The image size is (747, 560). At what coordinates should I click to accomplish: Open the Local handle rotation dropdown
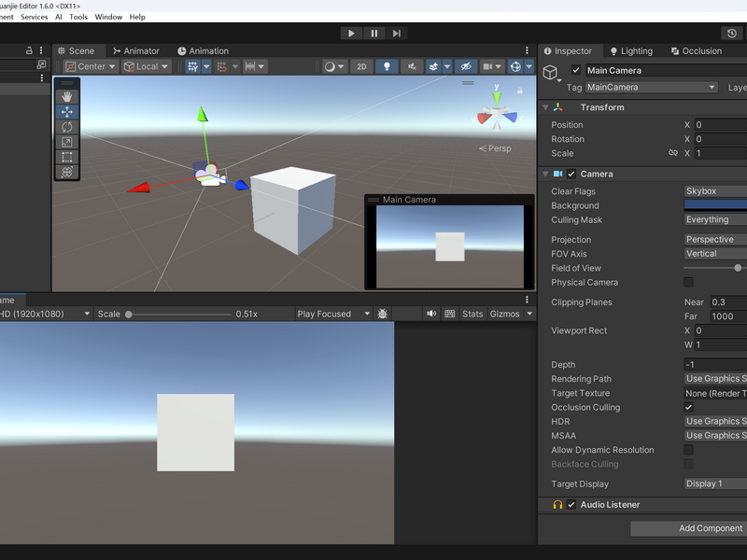(147, 66)
